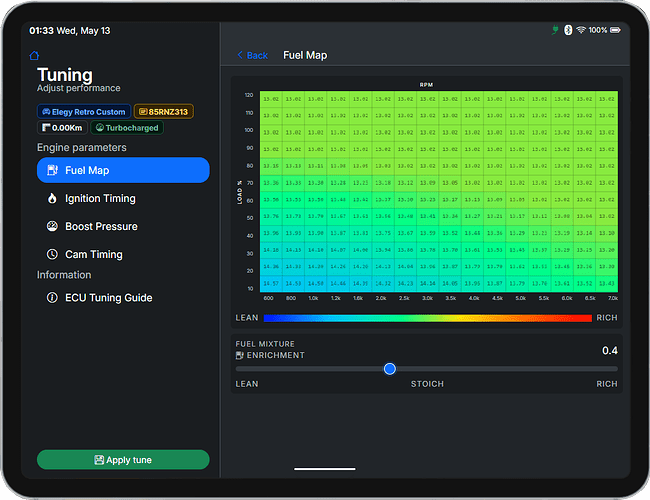Screen dimensions: 650x500
Task: Select the 14.32 cell at load 10, 2.0k RPM
Action: (383, 284)
